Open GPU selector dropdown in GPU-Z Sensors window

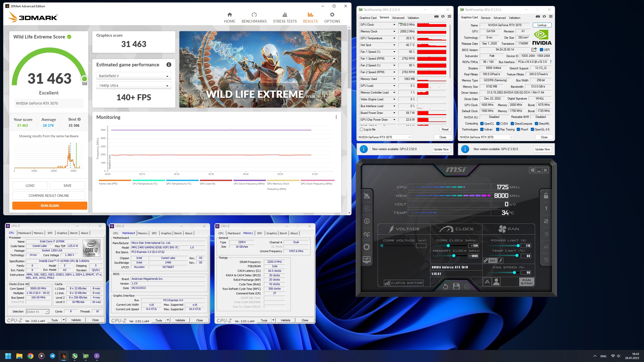click(x=385, y=137)
